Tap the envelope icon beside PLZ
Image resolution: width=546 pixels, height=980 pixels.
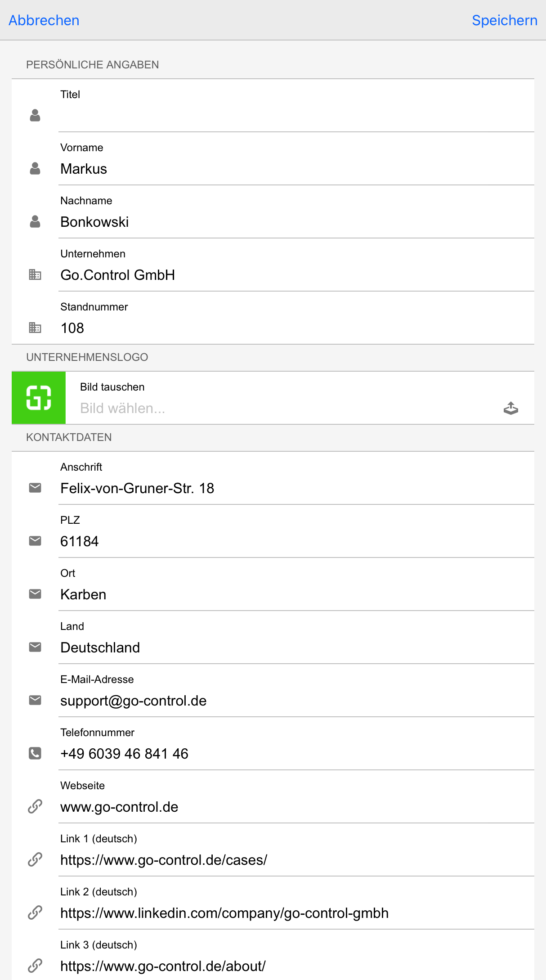35,541
